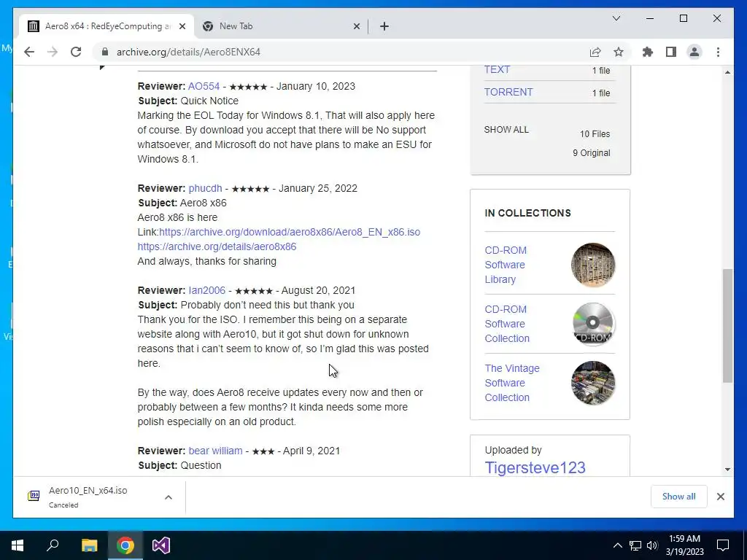747x560 pixels.
Task: Open the taskbar clock and date
Action: [684, 545]
